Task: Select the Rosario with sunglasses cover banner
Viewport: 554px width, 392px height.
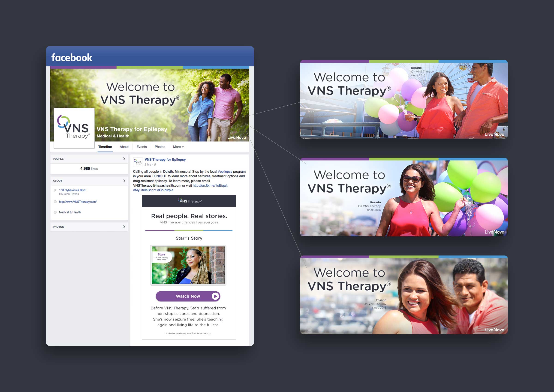Action: 404,197
